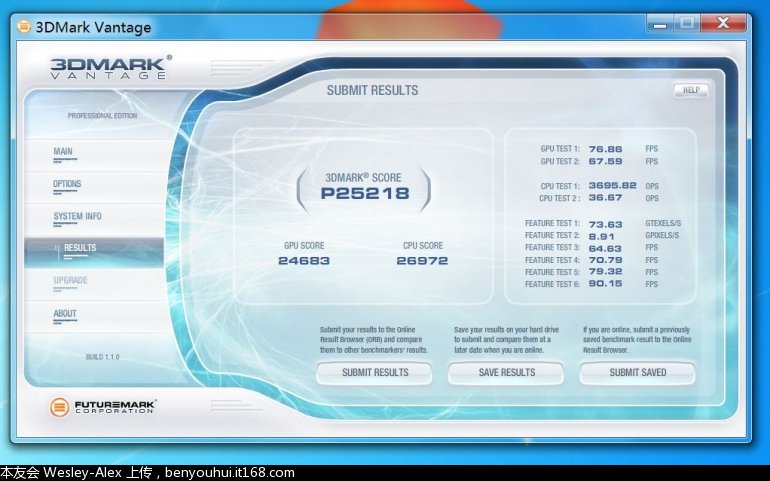The height and width of the screenshot is (481, 770).
Task: Click the GTEXELS/S unit label
Action: point(663,224)
